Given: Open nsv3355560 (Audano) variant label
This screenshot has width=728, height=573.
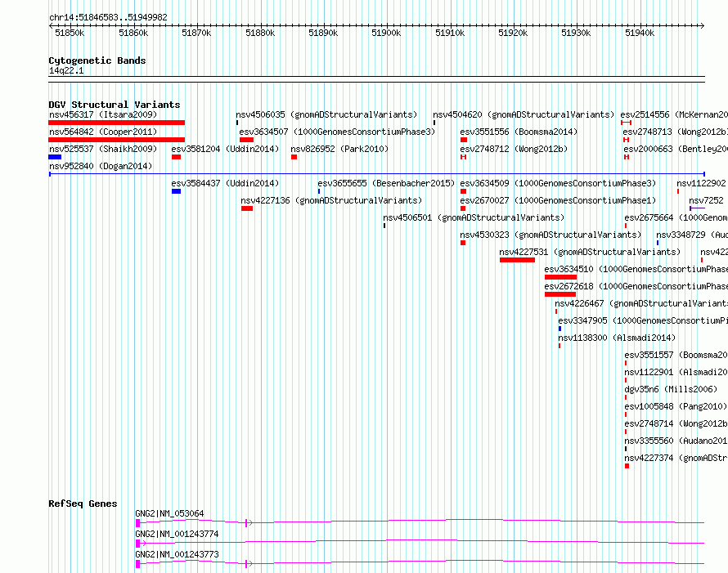Looking at the screenshot, I should click(676, 441).
